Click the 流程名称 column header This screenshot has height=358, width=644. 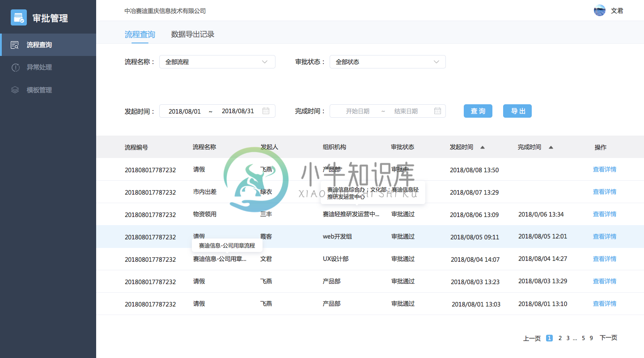204,147
